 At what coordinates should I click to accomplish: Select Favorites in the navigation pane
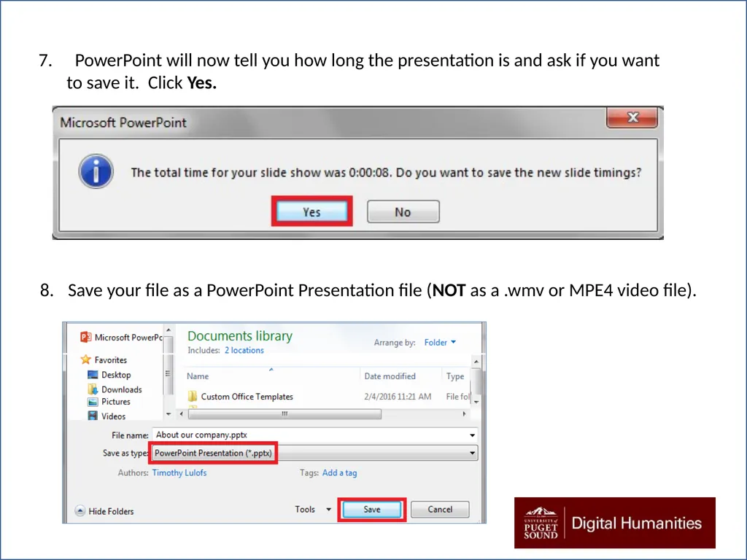click(111, 360)
